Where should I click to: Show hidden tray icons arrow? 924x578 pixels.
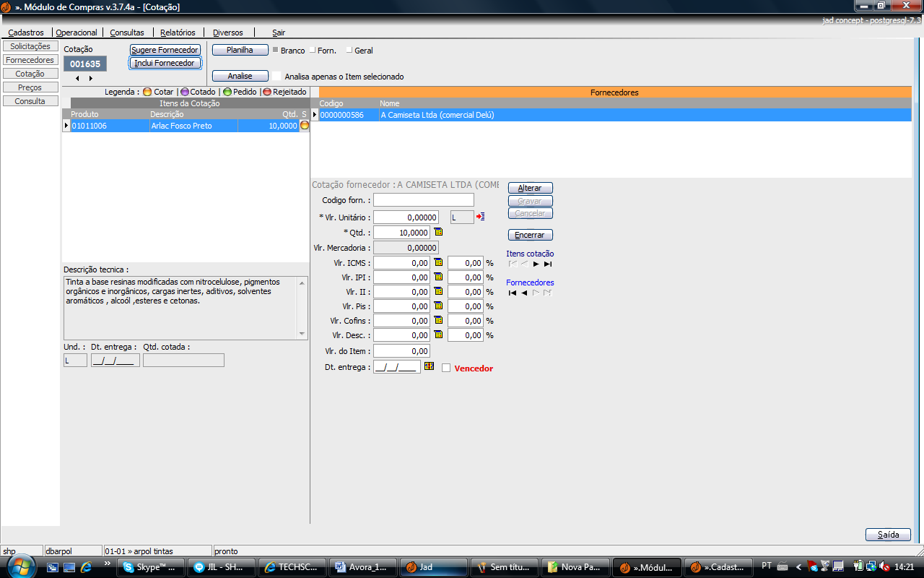(798, 567)
